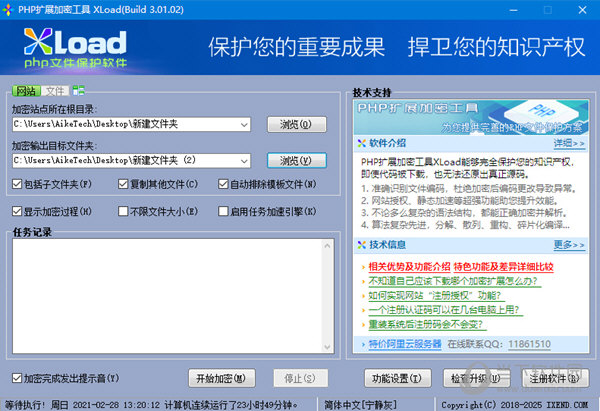This screenshot has width=600, height=411.
Task: Browse for the output folder 浏览(V)
Action: (x=297, y=160)
